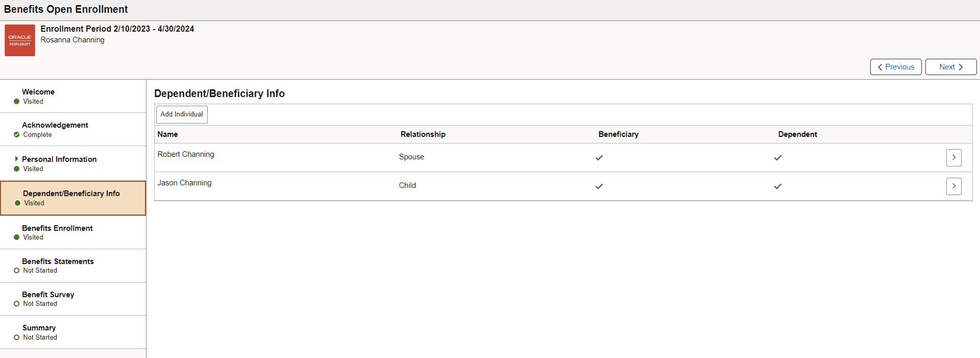Open the Benefits Statements step

click(73, 266)
